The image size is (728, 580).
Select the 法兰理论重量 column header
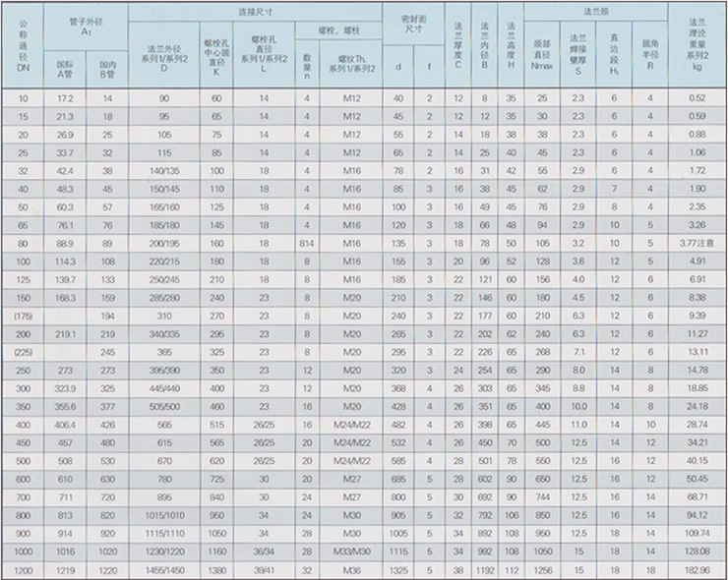(x=696, y=44)
